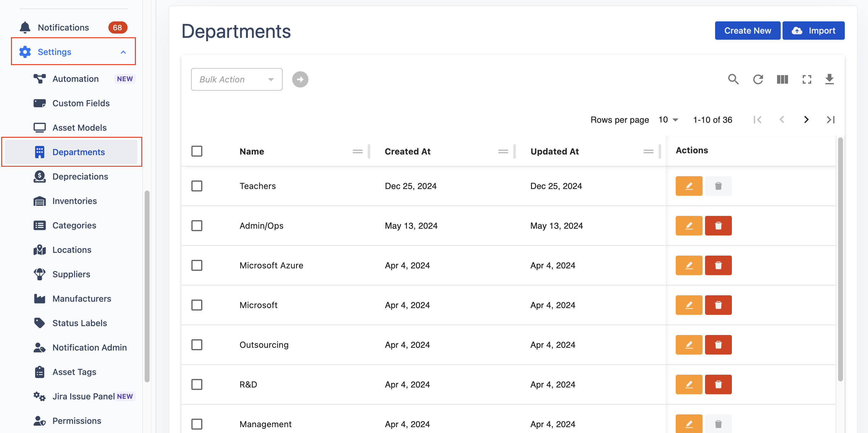
Task: Go to next page of results
Action: click(x=806, y=120)
